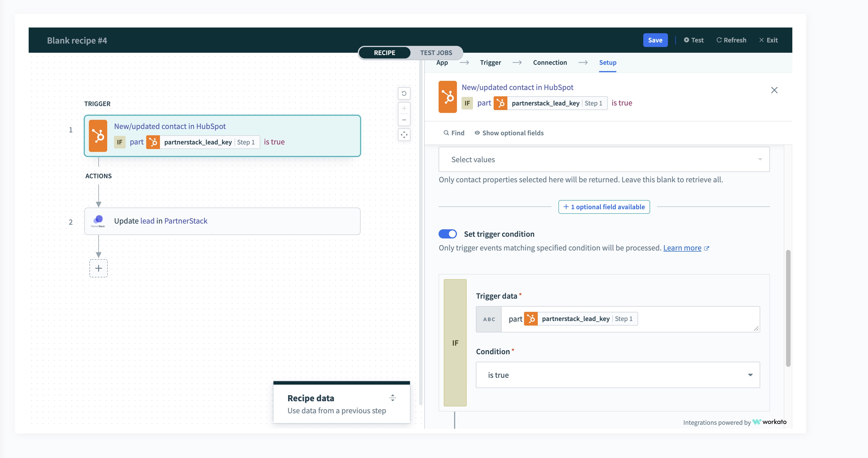Toggle Set trigger condition switch off
Screen dimensions: 868x458
click(x=447, y=234)
